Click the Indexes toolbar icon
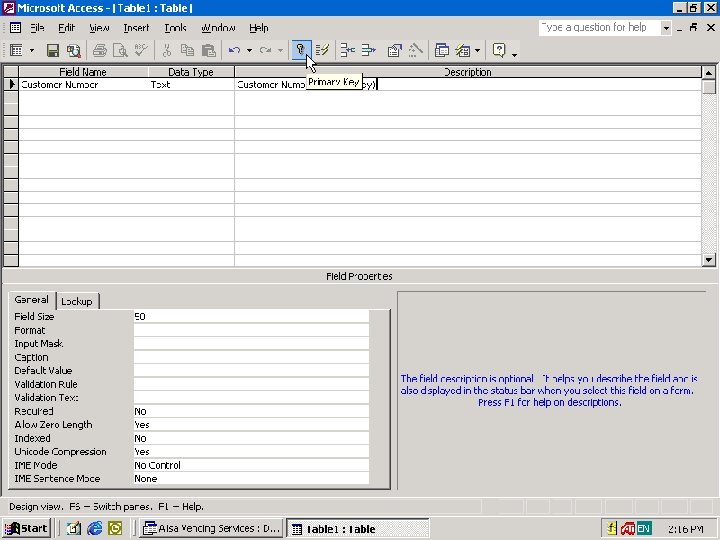Viewport: 720px width, 540px height. pos(322,50)
